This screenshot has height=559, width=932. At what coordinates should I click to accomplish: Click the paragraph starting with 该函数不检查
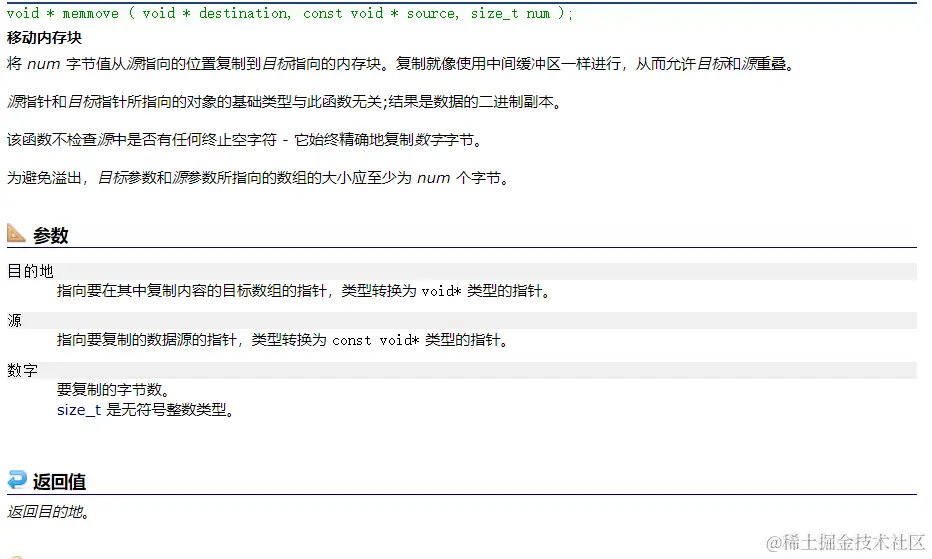point(244,140)
